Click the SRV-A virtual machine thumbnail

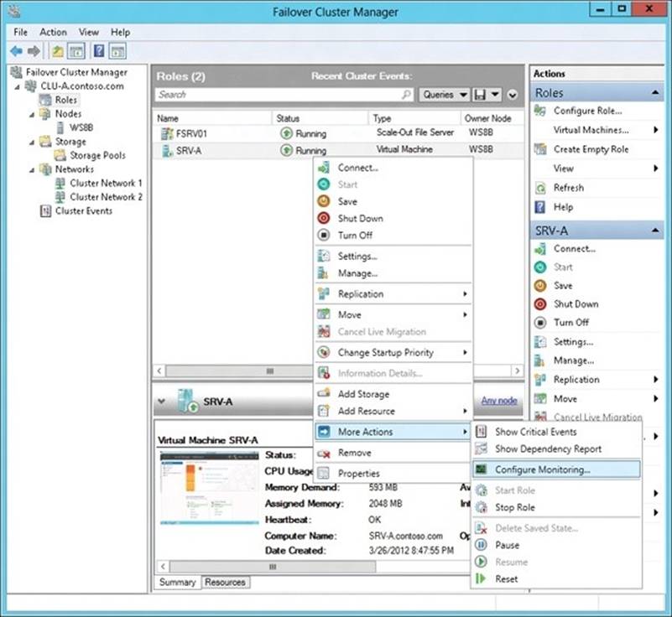coord(209,488)
